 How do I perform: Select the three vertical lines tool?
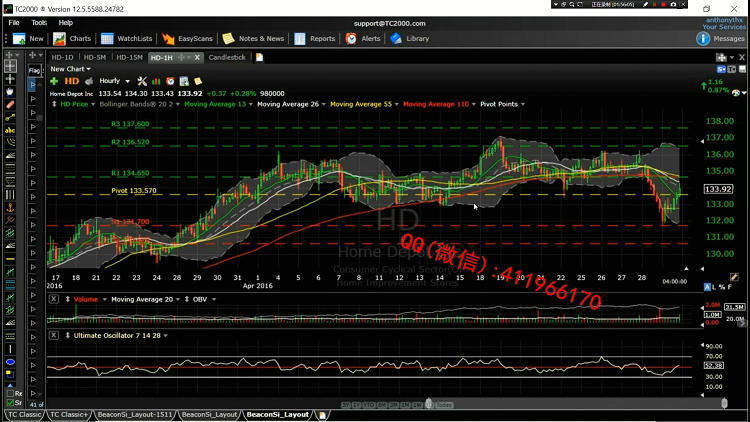point(10,194)
